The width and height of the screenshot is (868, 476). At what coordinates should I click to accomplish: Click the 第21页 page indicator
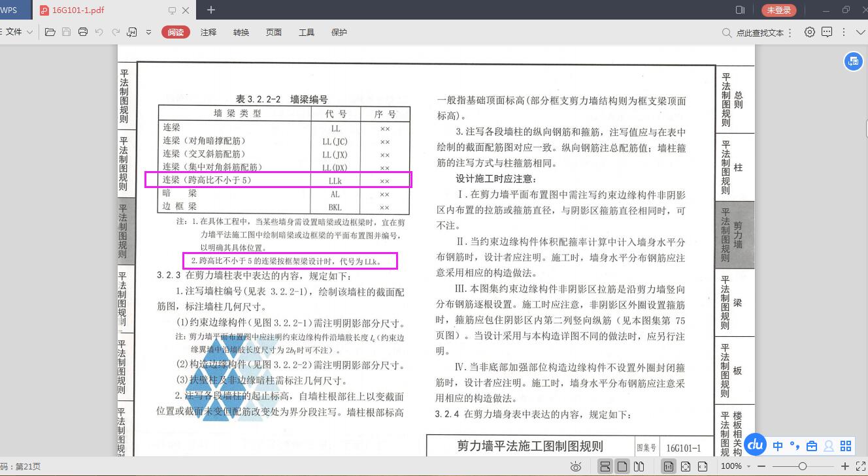pos(27,466)
